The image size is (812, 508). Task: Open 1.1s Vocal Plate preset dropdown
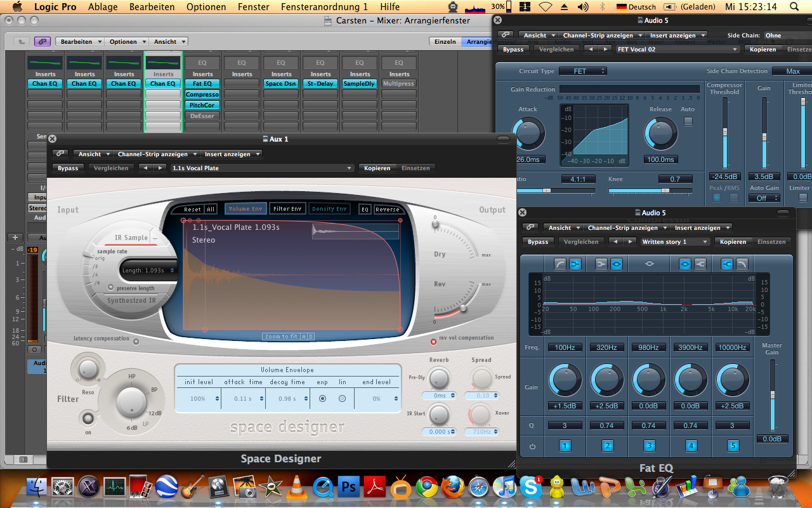pos(262,168)
